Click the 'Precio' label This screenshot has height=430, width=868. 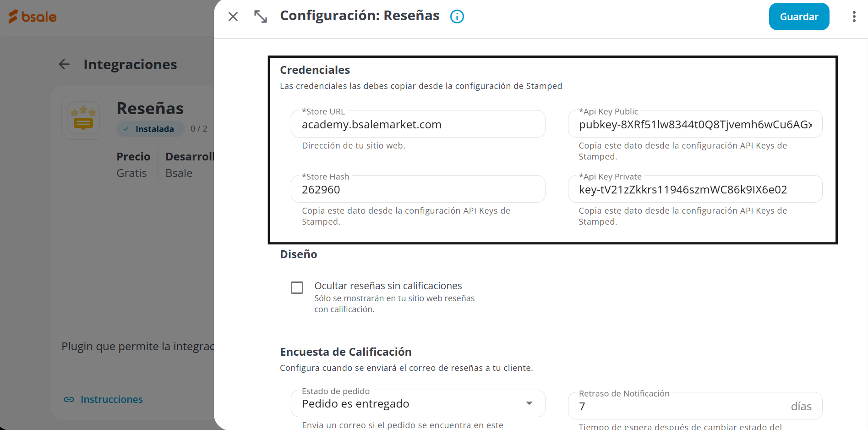133,157
